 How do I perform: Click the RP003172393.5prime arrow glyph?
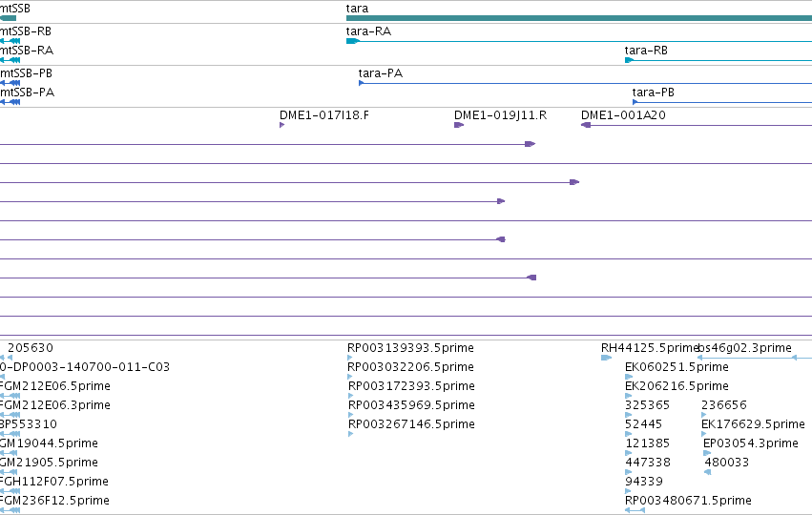(x=350, y=396)
